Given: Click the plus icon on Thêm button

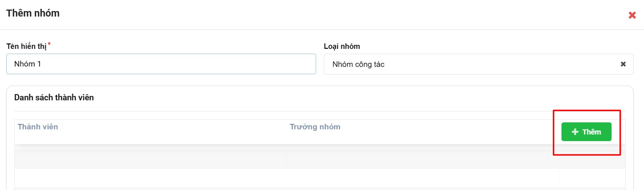Looking at the screenshot, I should [x=575, y=132].
